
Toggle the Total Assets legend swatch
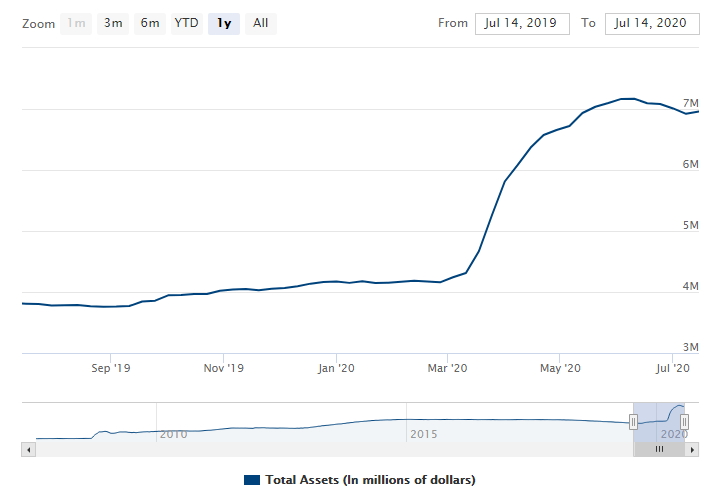point(252,480)
